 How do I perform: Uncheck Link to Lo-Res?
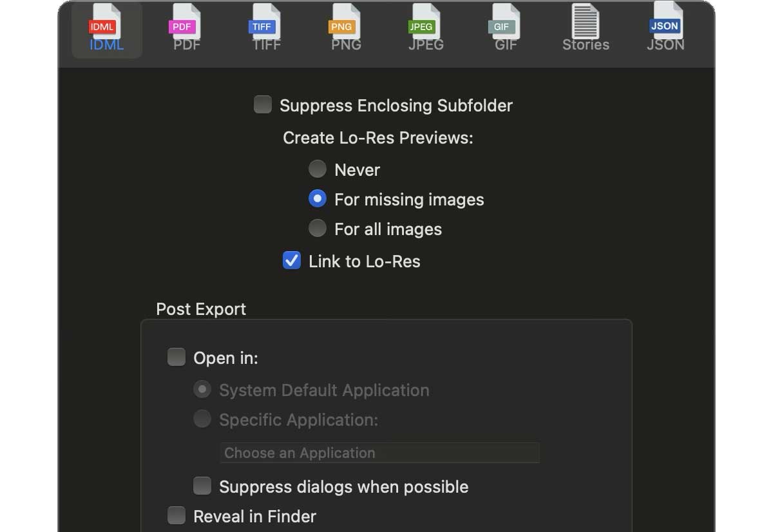[x=291, y=261]
